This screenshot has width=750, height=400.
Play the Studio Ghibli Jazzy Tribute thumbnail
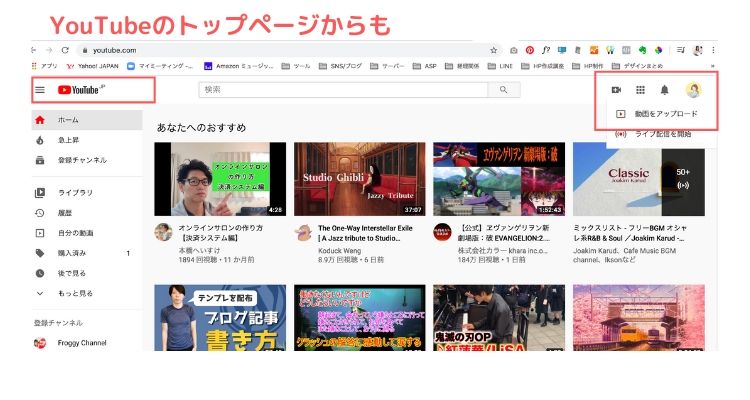[360, 179]
